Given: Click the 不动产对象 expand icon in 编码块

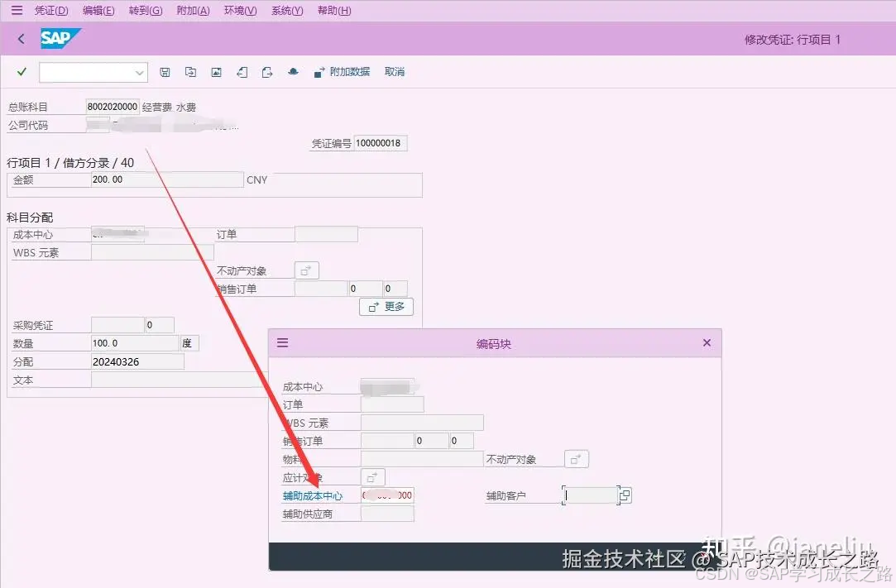Looking at the screenshot, I should point(577,458).
